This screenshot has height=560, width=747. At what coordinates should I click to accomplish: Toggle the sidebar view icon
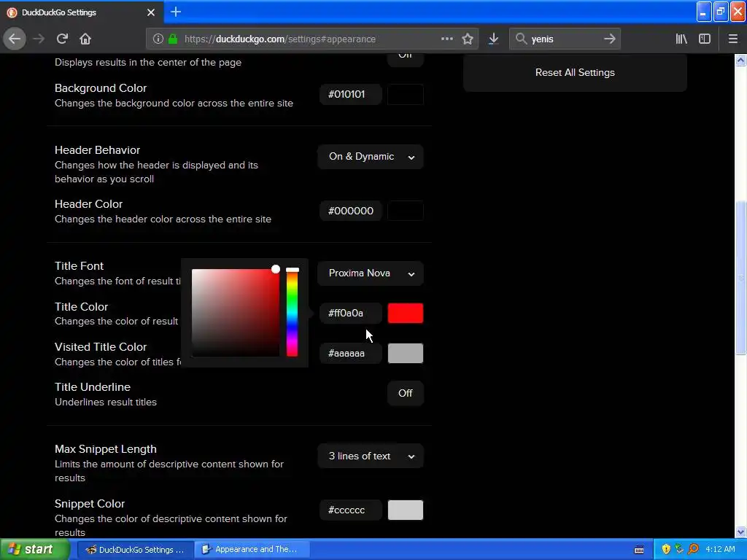click(705, 39)
